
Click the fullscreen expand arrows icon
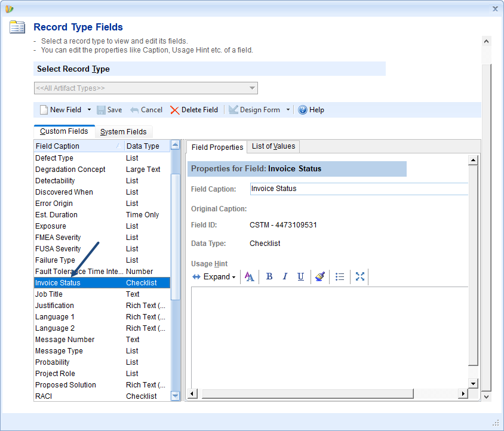[x=360, y=277]
